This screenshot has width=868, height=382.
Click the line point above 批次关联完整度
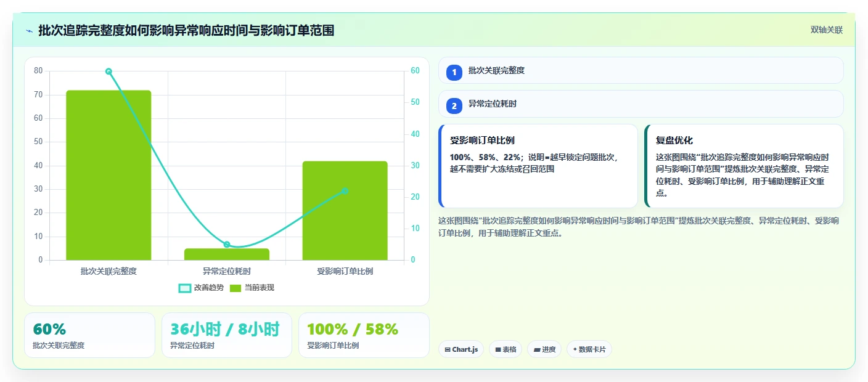click(108, 71)
